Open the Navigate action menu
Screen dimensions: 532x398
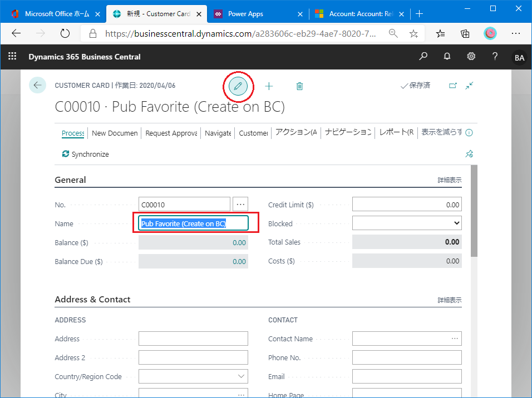[218, 133]
